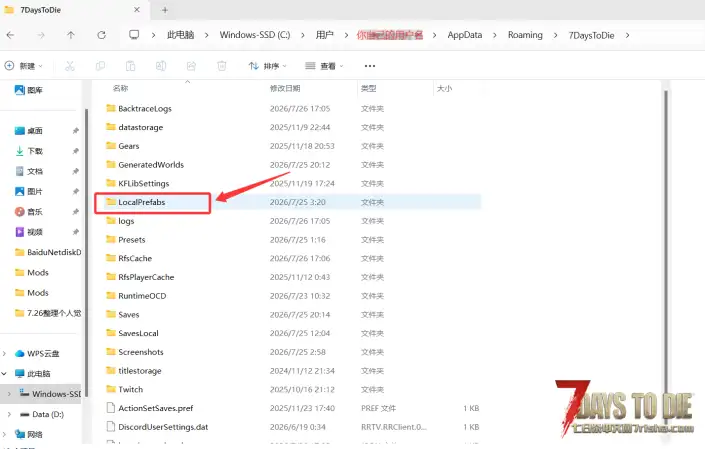Click Roaming breadcrumb segment
This screenshot has width=705, height=449.
(x=525, y=35)
